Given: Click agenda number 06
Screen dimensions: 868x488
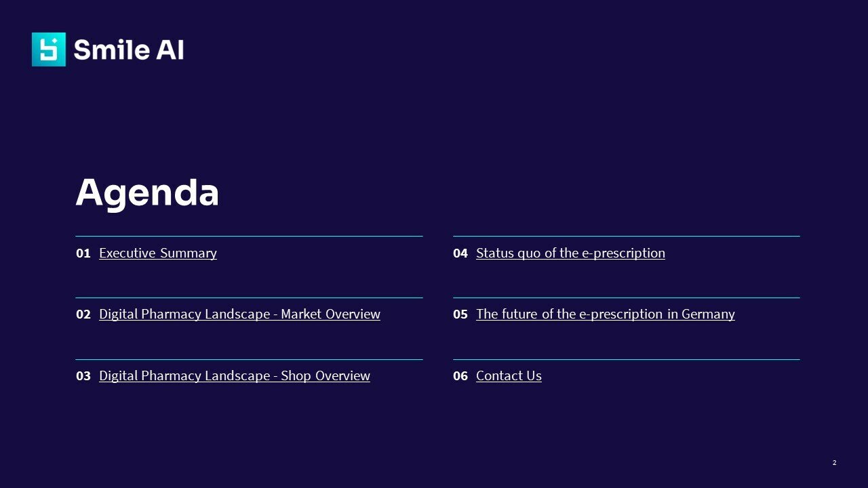Looking at the screenshot, I should click(460, 376).
